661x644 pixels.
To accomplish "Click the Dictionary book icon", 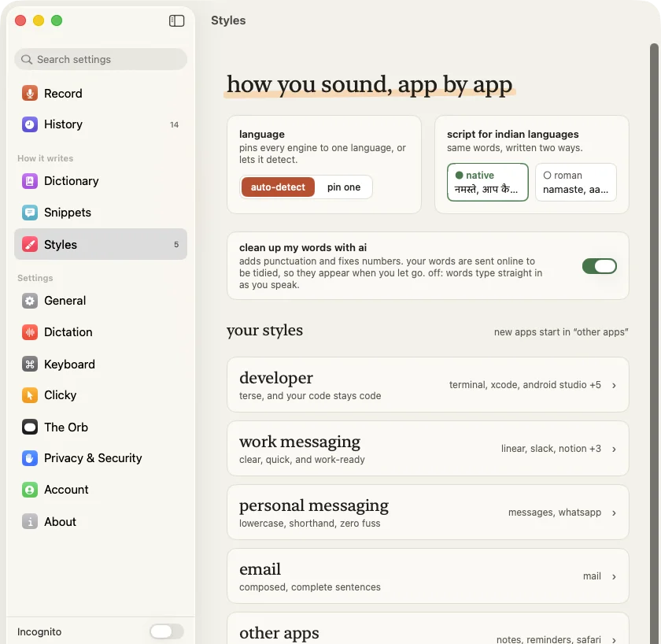I will pos(30,181).
